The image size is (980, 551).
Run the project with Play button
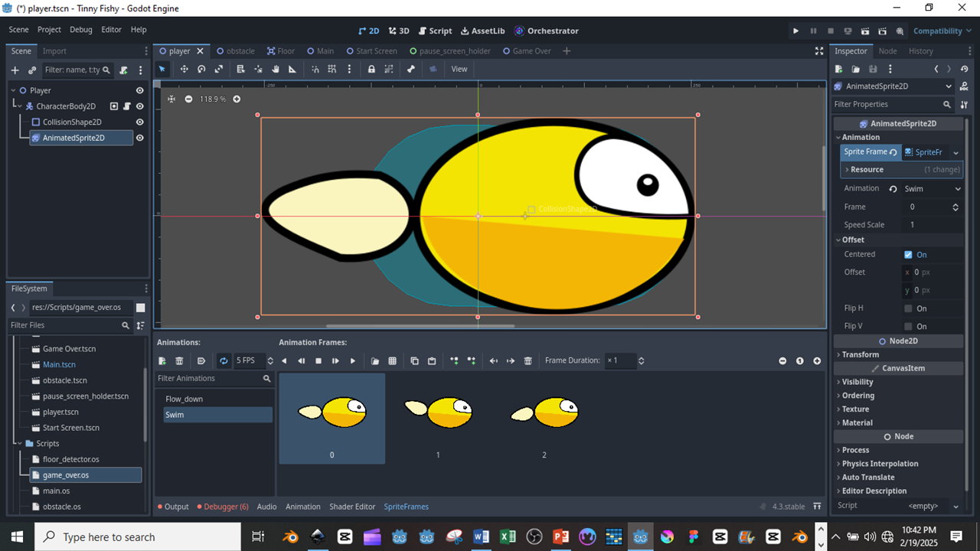[795, 31]
